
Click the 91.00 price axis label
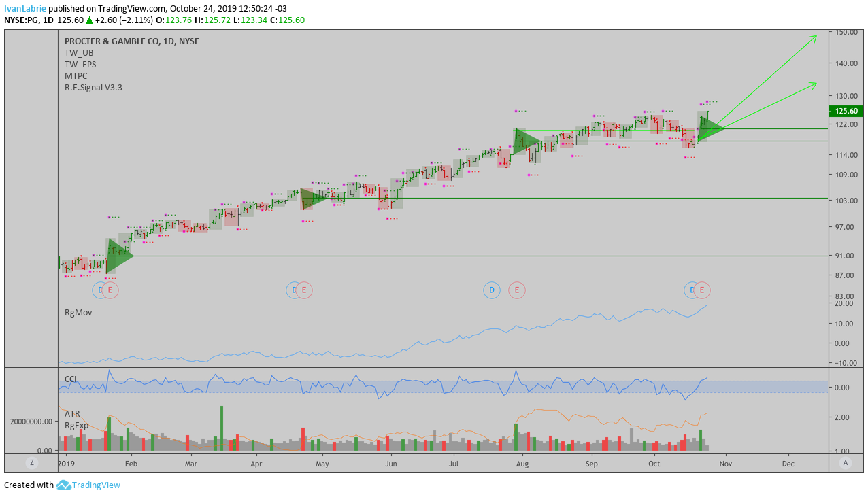tap(846, 256)
